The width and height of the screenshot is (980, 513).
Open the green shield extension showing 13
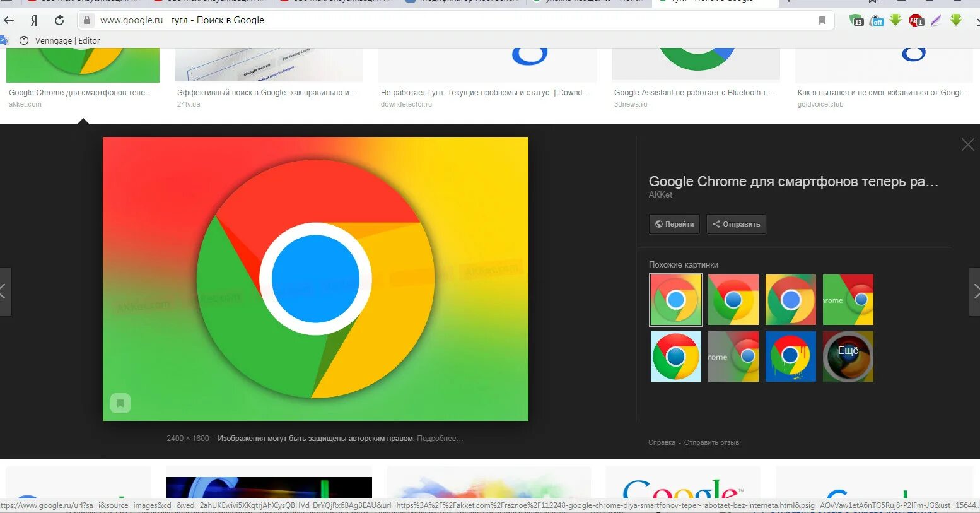tap(856, 20)
